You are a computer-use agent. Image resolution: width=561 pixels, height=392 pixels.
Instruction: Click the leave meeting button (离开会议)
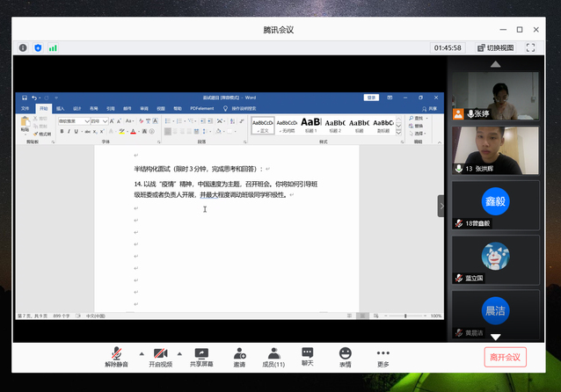click(x=505, y=357)
